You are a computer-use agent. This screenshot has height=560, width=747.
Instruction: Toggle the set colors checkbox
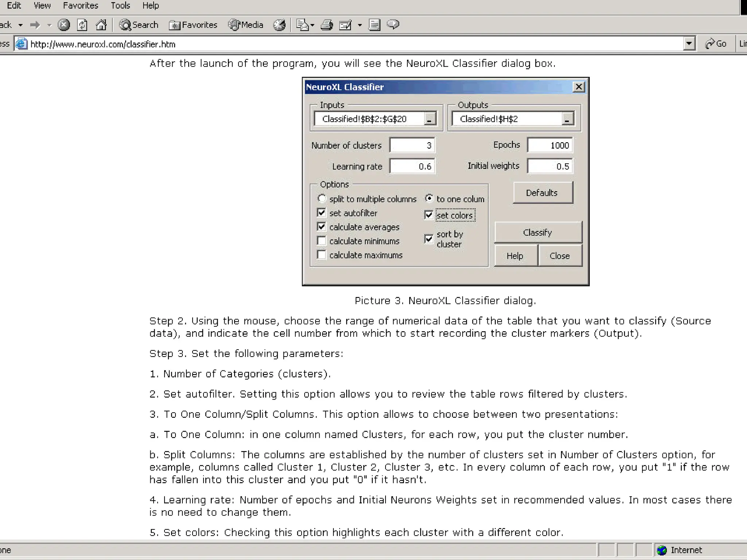point(429,215)
